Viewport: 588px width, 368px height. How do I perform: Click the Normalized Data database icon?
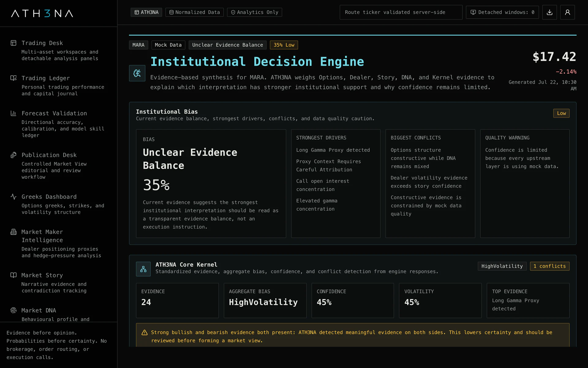[x=171, y=12]
